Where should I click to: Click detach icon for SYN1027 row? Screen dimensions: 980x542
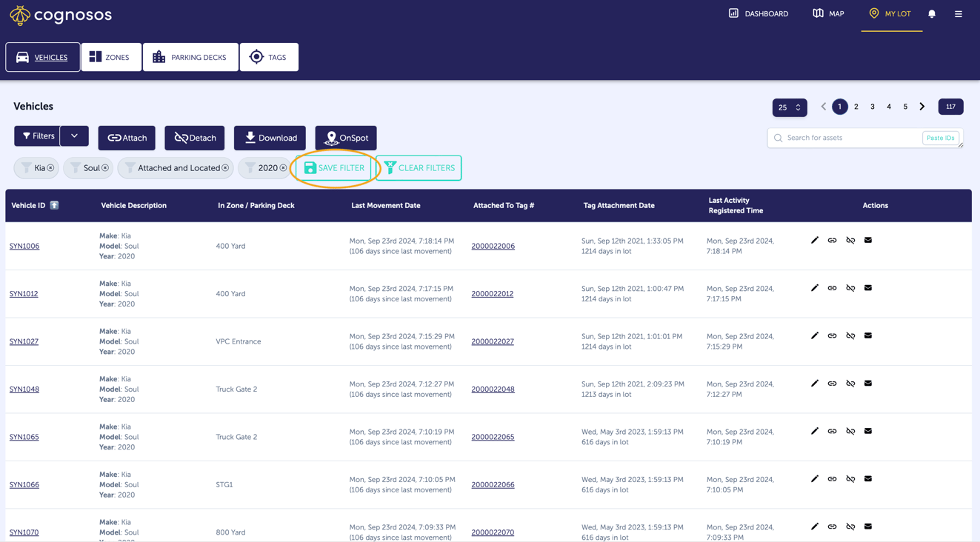point(850,335)
